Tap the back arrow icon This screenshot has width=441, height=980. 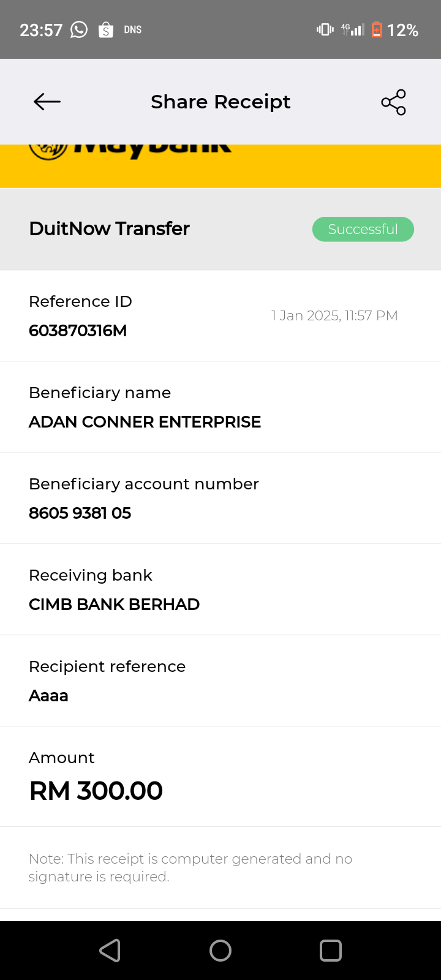point(47,102)
